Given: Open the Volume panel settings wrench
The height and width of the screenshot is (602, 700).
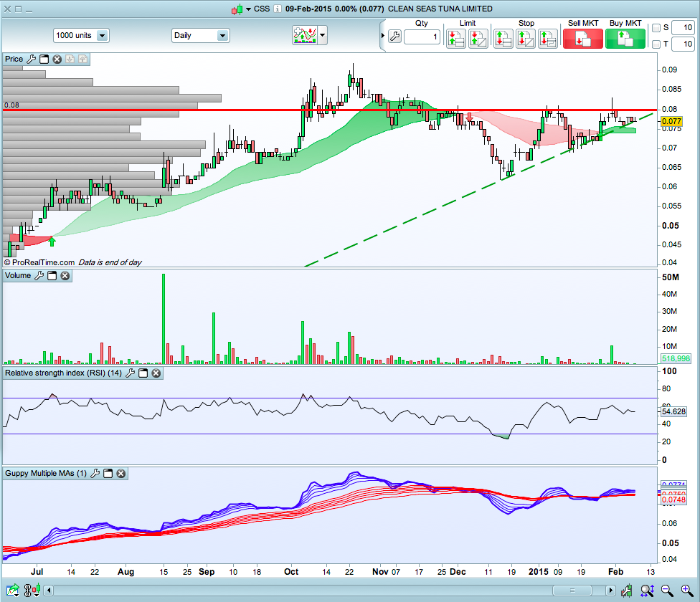Looking at the screenshot, I should click(39, 276).
